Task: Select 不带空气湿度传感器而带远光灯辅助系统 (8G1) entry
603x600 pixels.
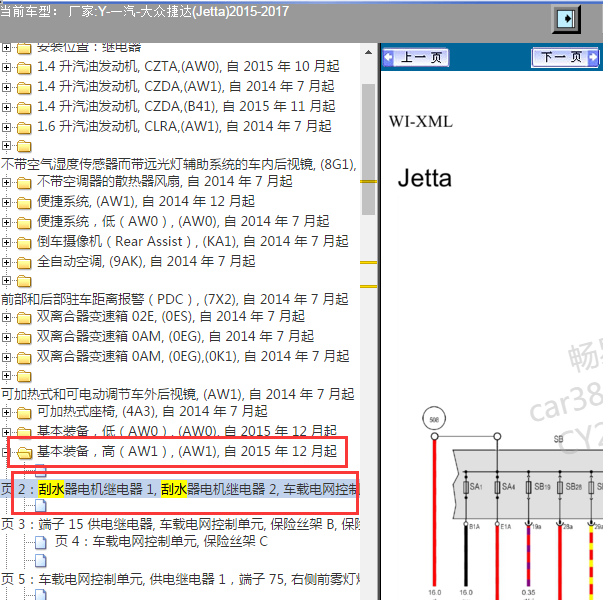Action: (x=179, y=164)
